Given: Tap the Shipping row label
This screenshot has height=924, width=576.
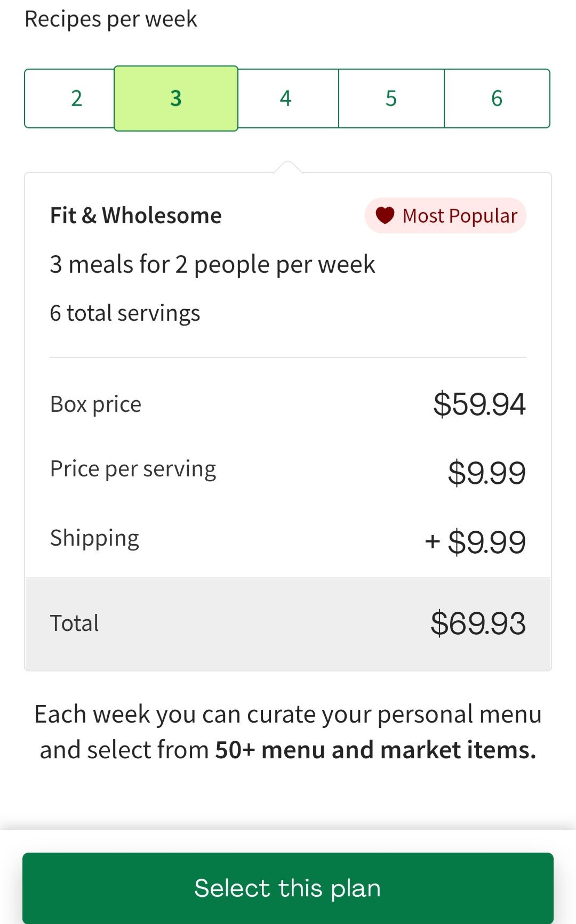Looking at the screenshot, I should click(94, 538).
